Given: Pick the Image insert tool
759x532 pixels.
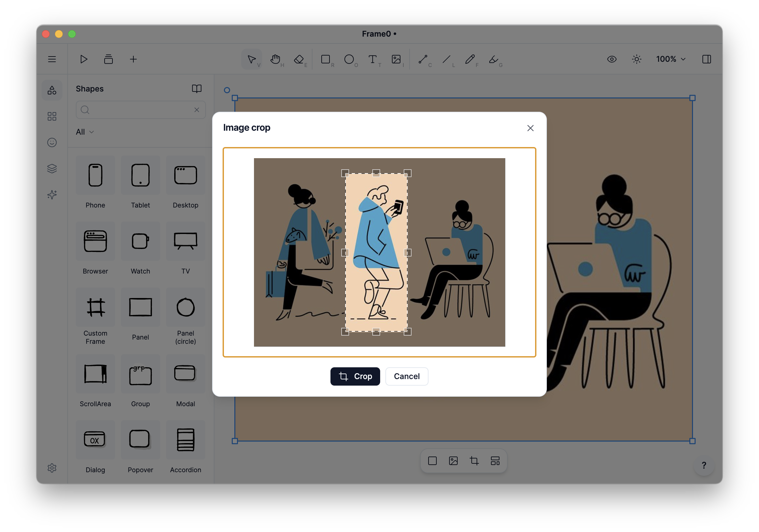Looking at the screenshot, I should (x=396, y=59).
